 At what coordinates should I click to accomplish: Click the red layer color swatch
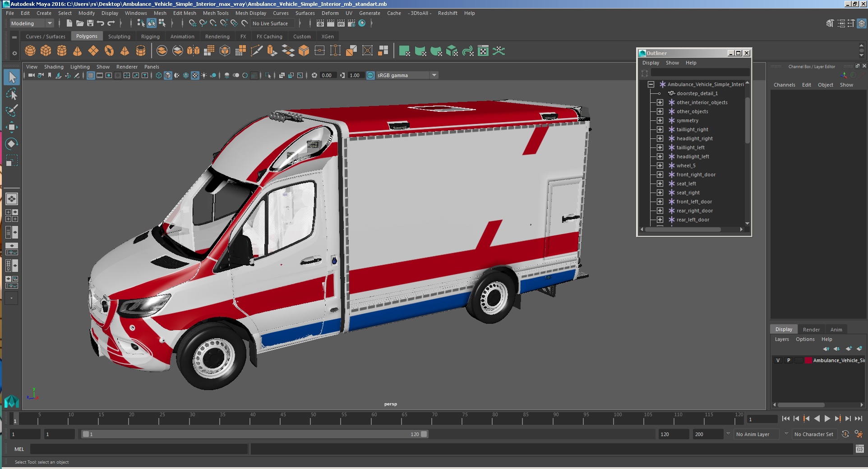point(808,360)
